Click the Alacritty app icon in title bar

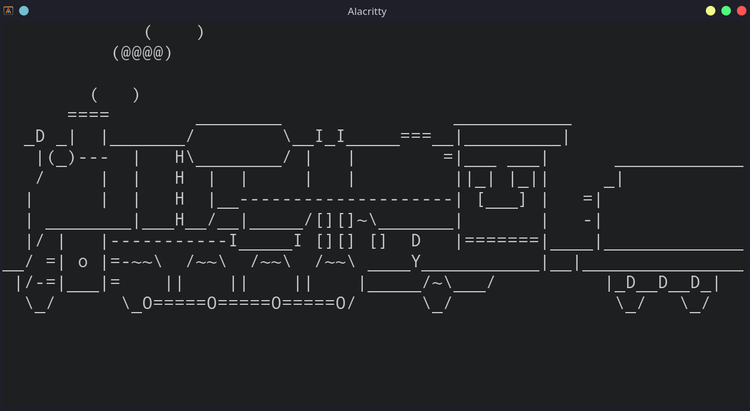[x=8, y=11]
